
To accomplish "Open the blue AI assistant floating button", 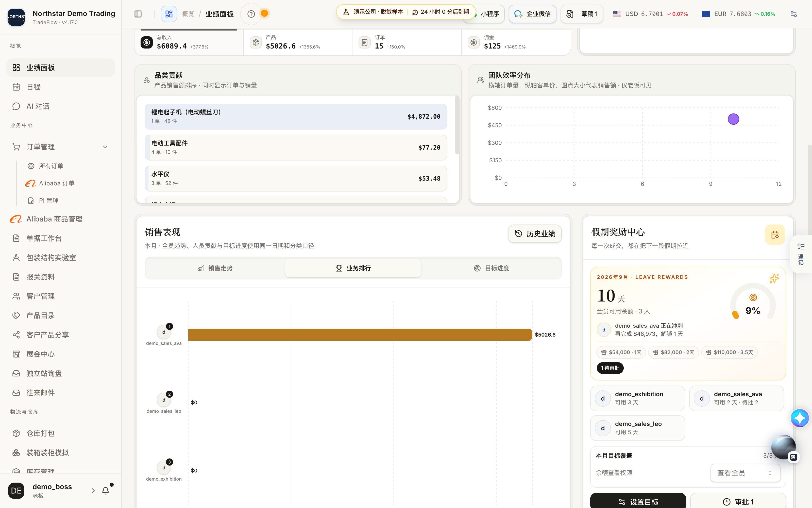I will coord(800,418).
